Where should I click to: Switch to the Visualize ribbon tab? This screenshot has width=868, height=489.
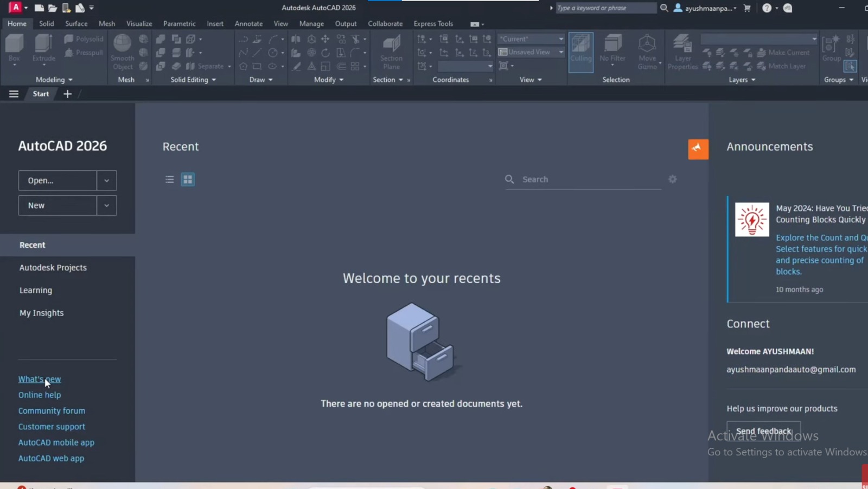139,24
